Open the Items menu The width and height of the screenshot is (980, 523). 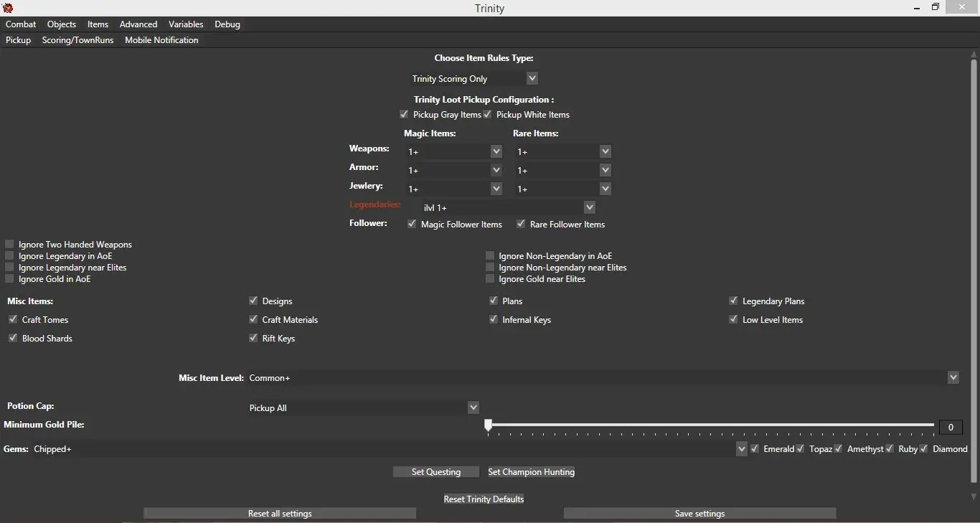tap(98, 24)
